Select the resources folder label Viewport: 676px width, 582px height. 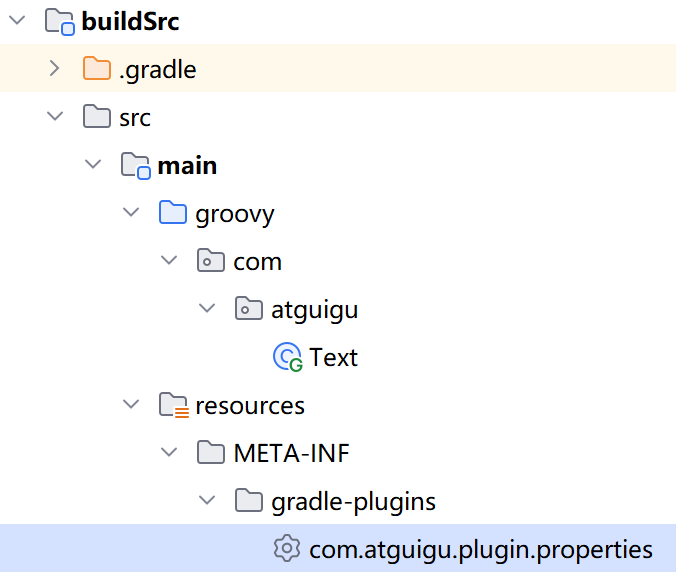pyautogui.click(x=250, y=405)
